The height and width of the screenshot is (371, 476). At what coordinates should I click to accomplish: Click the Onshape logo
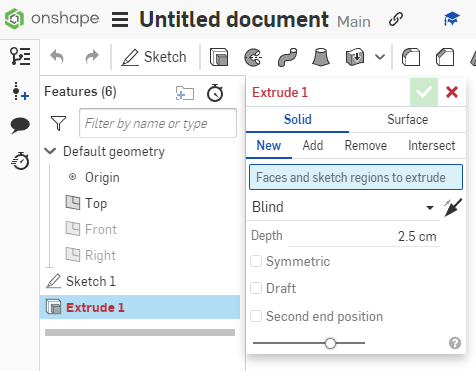click(x=52, y=19)
